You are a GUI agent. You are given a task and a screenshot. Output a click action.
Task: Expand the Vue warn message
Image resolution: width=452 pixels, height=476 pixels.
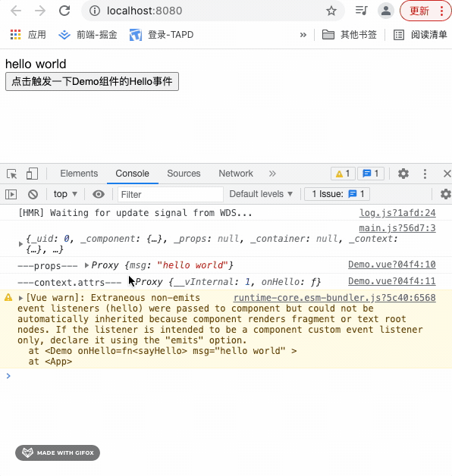tap(20, 298)
